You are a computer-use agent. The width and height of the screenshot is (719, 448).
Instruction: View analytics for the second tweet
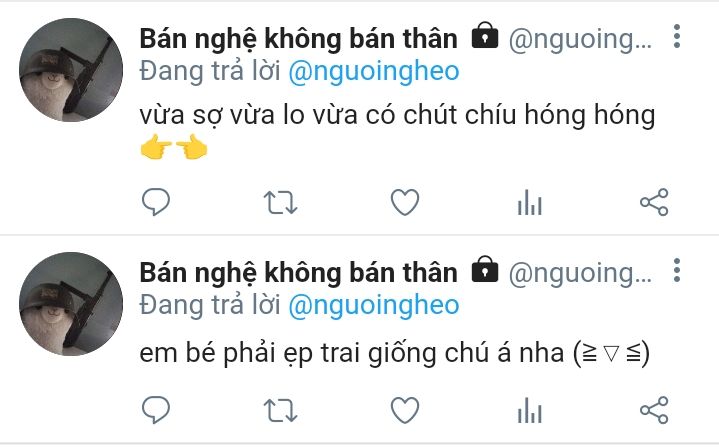(x=530, y=410)
